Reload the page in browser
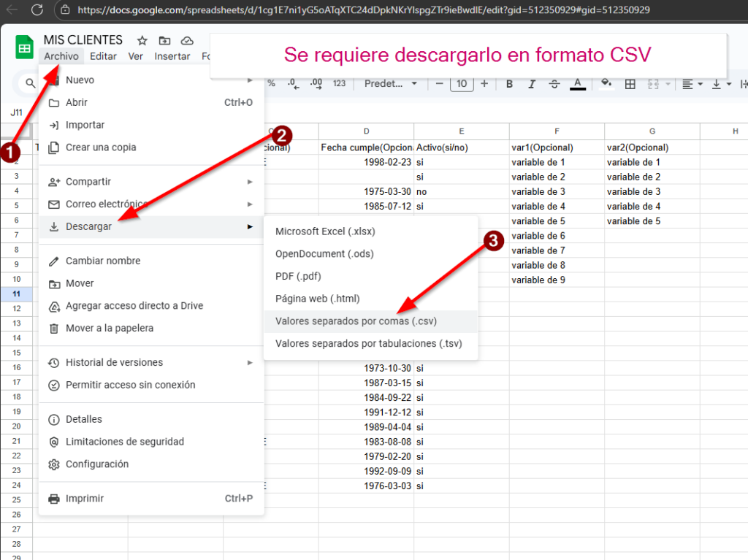This screenshot has width=748, height=560. click(x=39, y=10)
